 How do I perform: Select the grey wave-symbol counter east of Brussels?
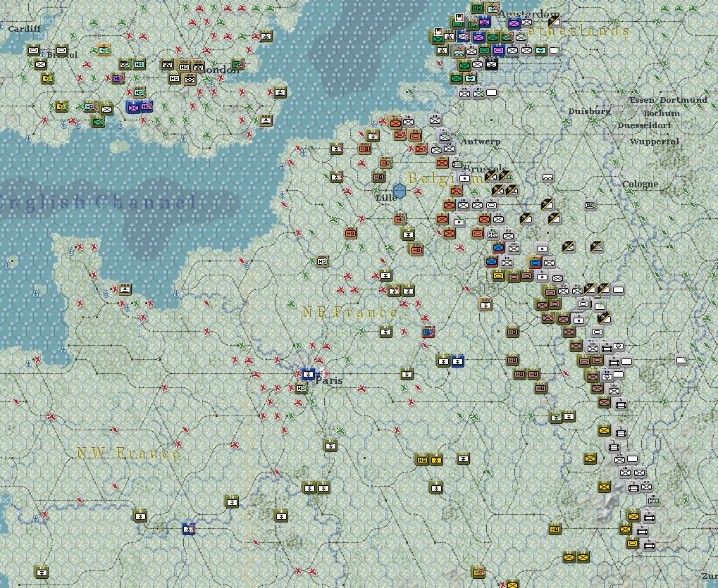(x=547, y=177)
